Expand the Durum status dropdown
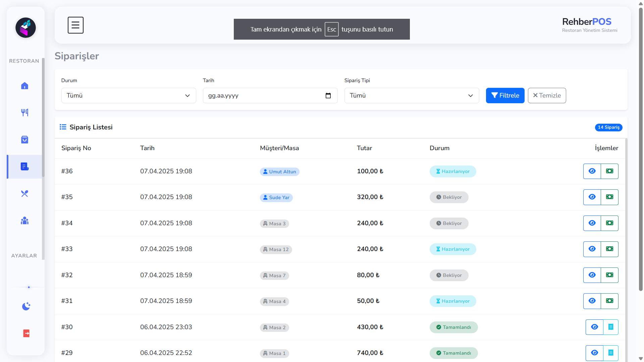Image resolution: width=644 pixels, height=362 pixels. pos(128,96)
